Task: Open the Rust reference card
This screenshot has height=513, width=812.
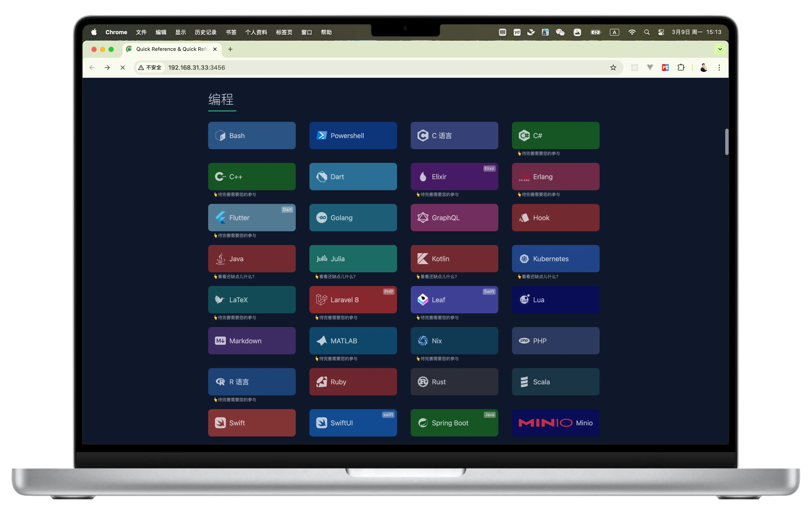Action: [x=454, y=382]
